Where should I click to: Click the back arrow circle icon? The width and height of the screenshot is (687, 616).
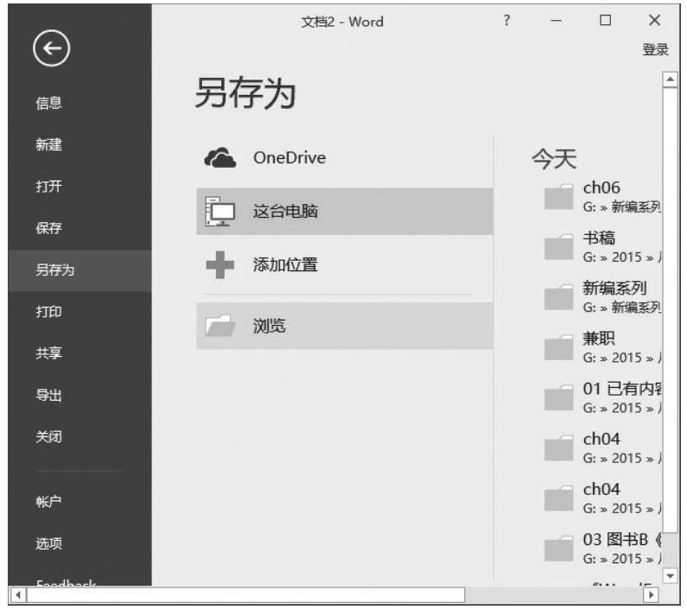pos(50,50)
